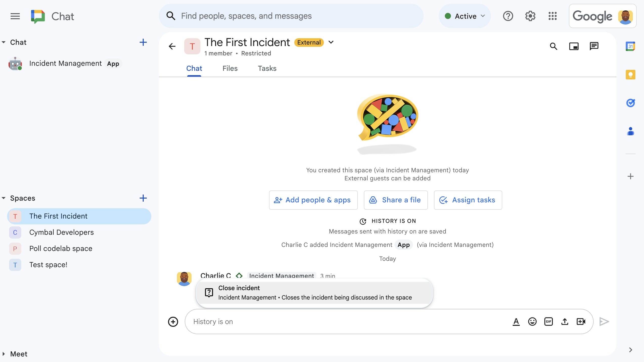Click the Assign tasks button
The image size is (644, 362).
coord(468,200)
